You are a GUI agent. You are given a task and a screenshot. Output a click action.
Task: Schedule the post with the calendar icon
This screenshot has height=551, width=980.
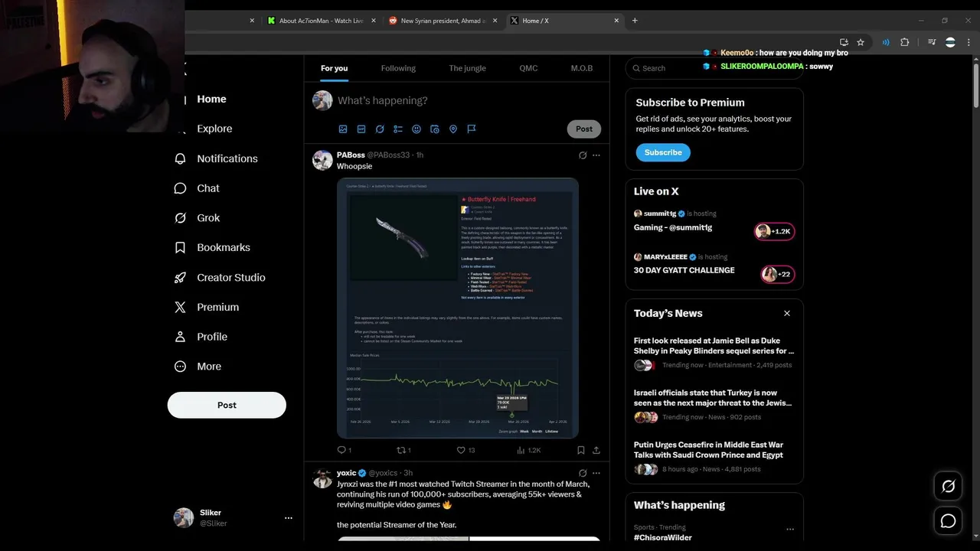click(435, 129)
